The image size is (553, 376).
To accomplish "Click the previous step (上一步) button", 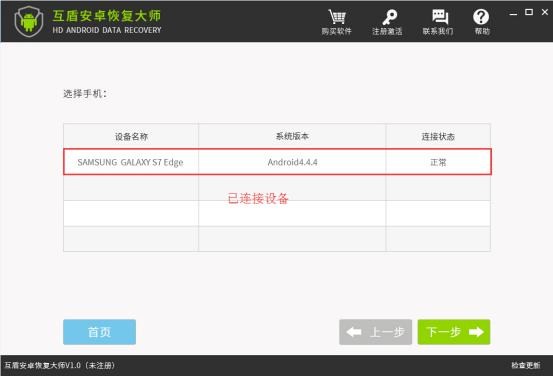I will [x=375, y=332].
